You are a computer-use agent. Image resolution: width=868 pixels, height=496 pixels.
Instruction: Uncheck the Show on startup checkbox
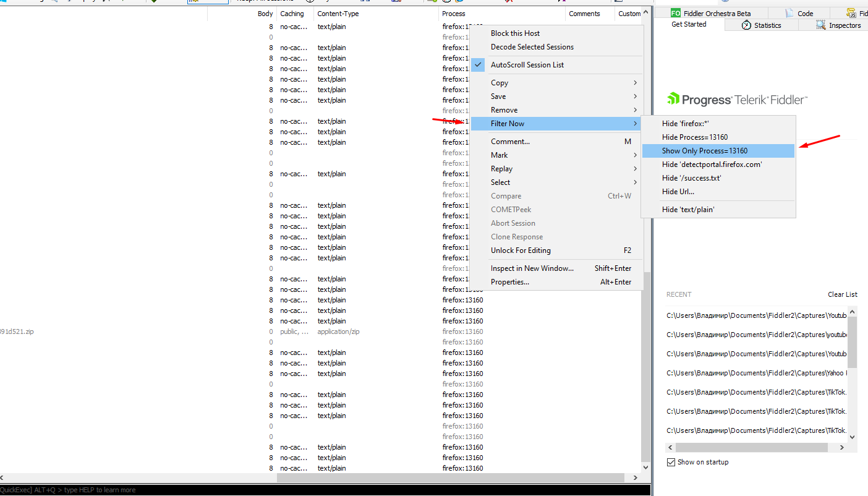671,462
